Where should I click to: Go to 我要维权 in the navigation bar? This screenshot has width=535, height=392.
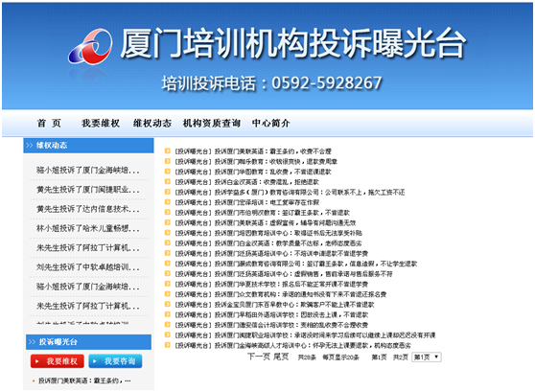coord(101,124)
